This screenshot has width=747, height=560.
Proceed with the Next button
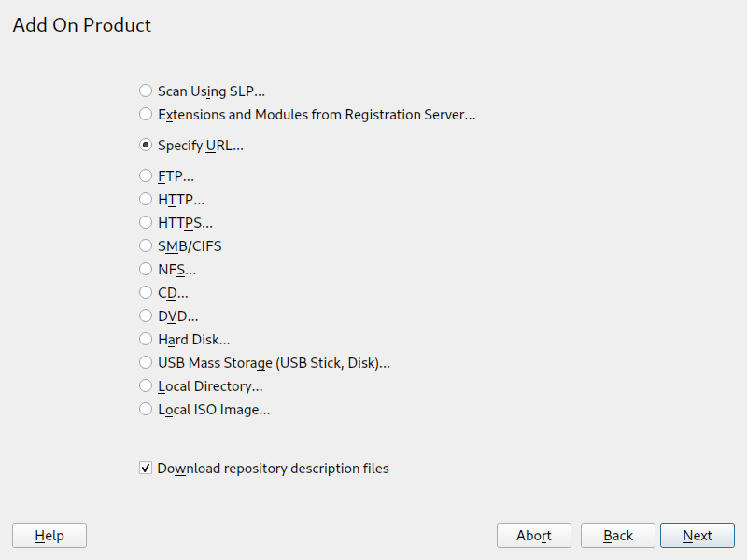pyautogui.click(x=697, y=536)
